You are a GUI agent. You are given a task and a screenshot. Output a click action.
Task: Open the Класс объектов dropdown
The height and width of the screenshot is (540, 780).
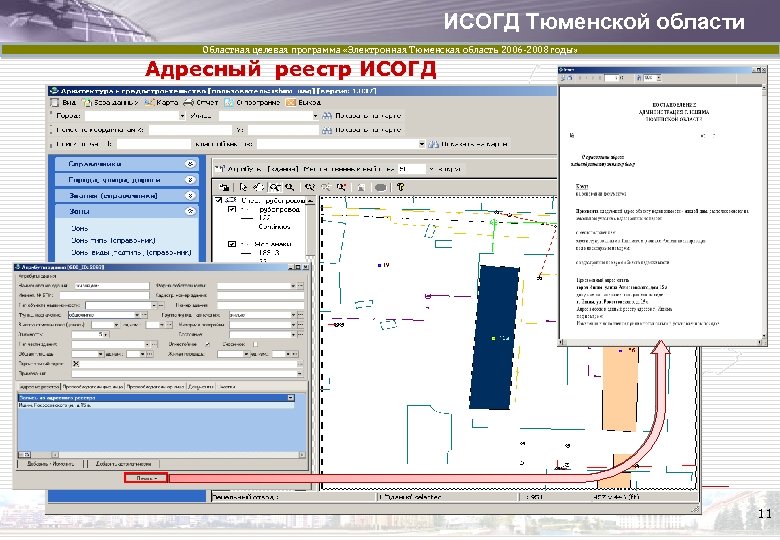422,144
